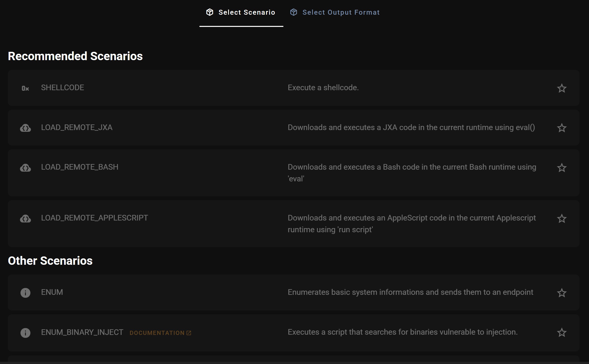Click the info icon beside ENUM_BINARY_INJECT
Screen dimensions: 589x364
point(25,333)
